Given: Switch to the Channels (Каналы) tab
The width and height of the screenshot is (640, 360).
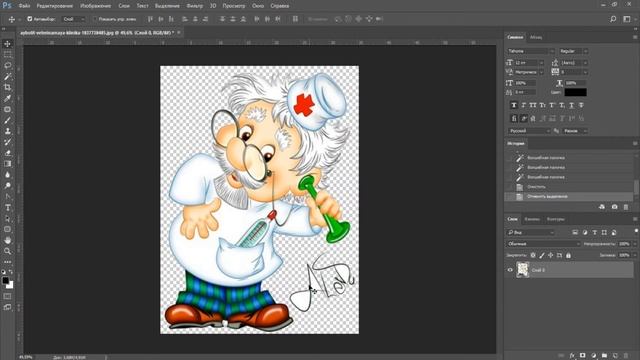Looking at the screenshot, I should (532, 219).
